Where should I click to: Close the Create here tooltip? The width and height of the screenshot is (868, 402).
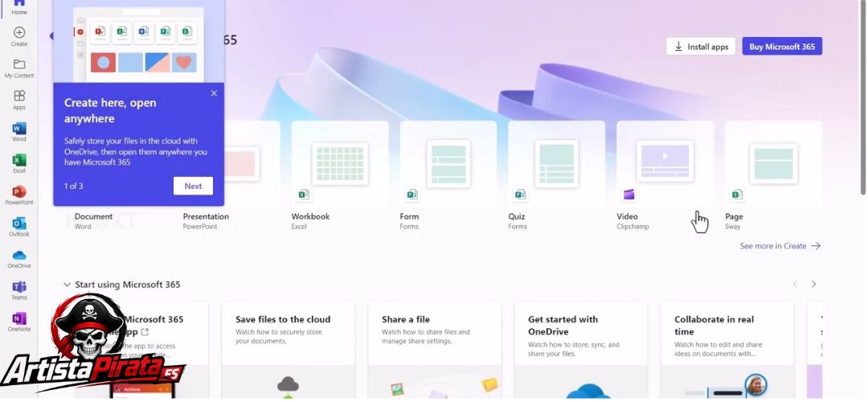[214, 93]
